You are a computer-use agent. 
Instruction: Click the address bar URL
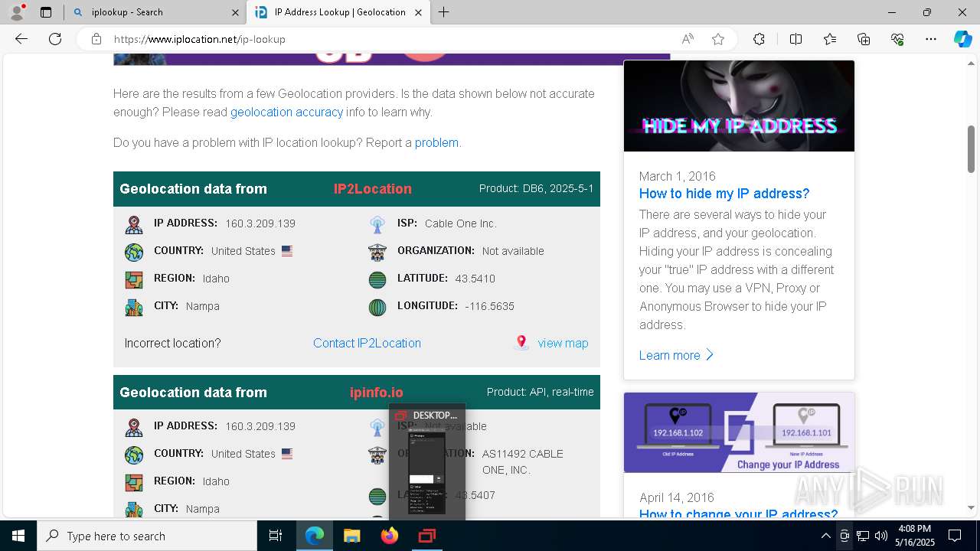(200, 39)
